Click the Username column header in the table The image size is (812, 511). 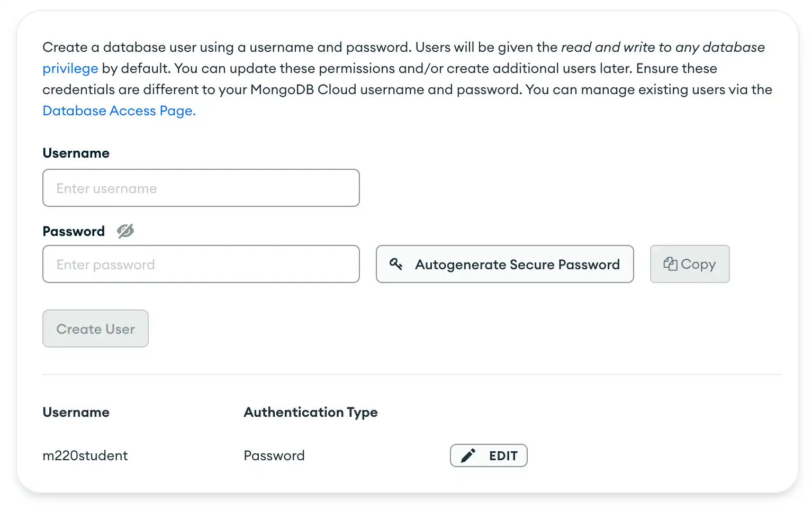pos(76,413)
